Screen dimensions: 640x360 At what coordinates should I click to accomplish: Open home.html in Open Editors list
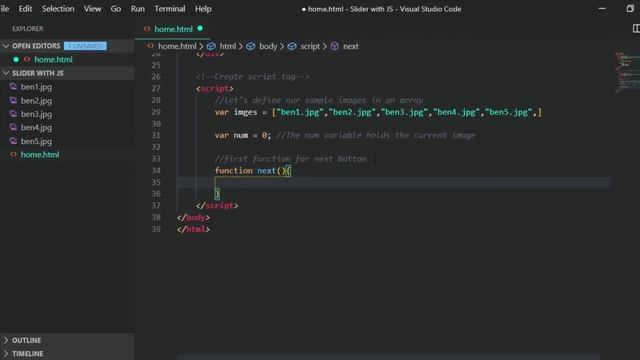53,60
